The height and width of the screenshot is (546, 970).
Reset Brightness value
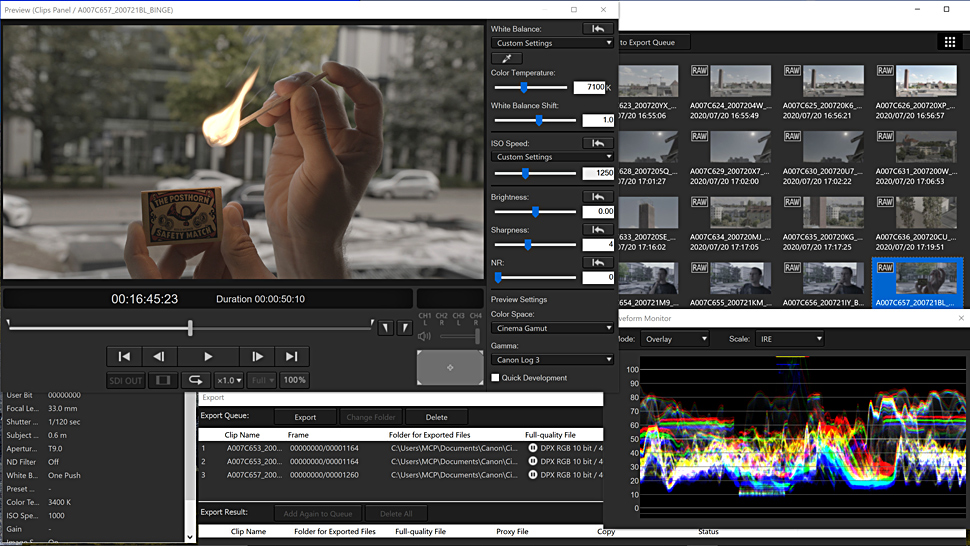[x=598, y=197]
